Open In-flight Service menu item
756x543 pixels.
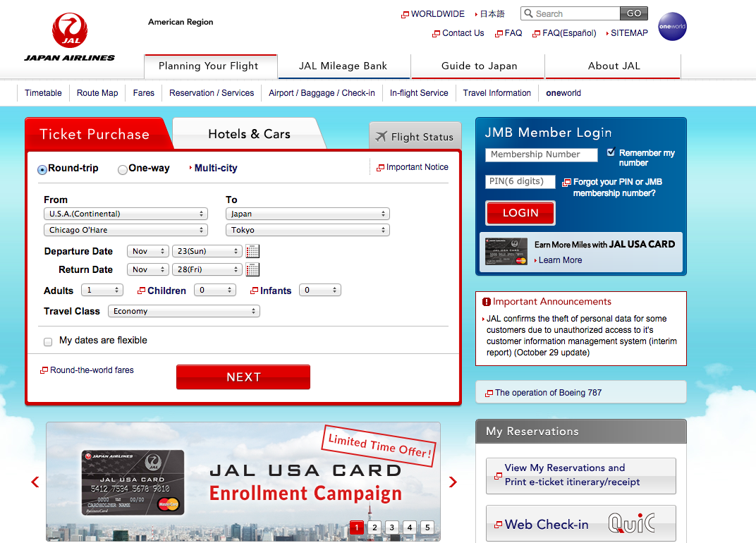(419, 93)
